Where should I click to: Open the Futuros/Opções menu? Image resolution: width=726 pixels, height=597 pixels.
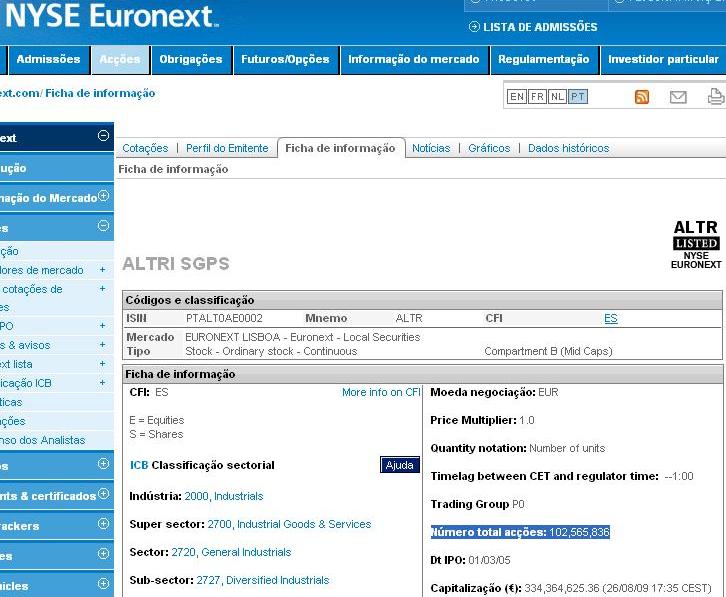click(x=285, y=59)
